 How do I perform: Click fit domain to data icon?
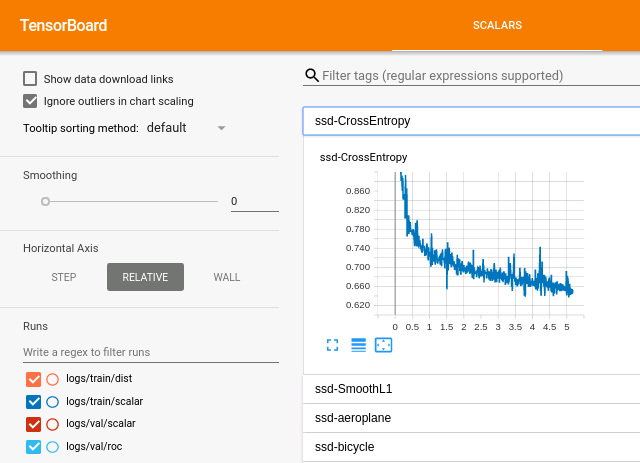coord(383,345)
